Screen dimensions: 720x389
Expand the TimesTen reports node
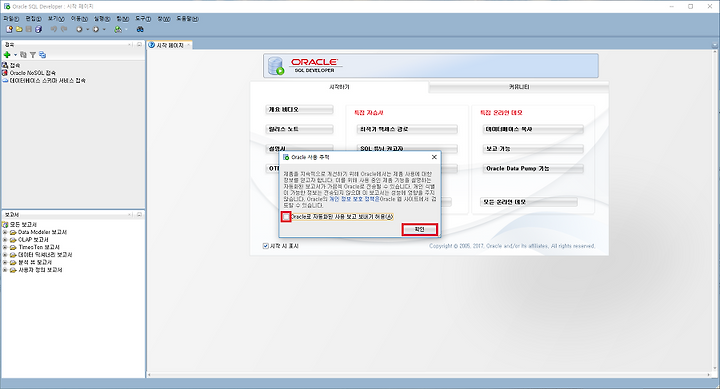[5, 247]
